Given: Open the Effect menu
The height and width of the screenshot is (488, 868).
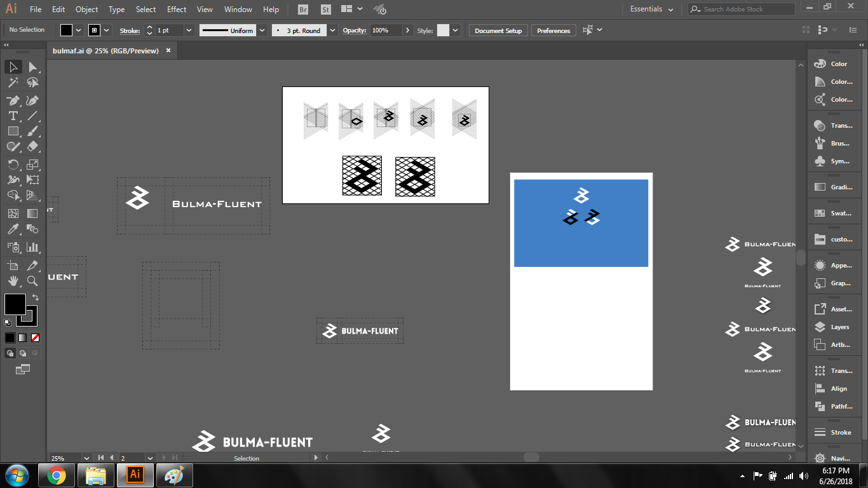Looking at the screenshot, I should pyautogui.click(x=177, y=10).
